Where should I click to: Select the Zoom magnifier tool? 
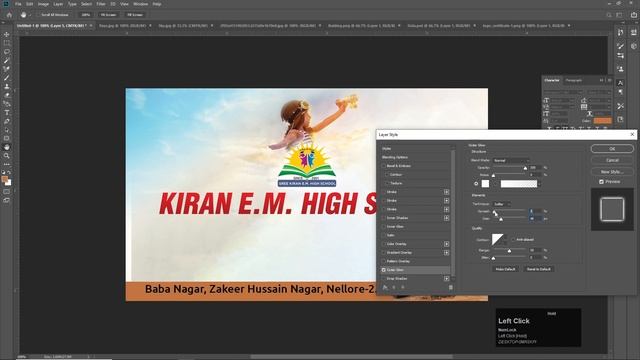click(7, 156)
